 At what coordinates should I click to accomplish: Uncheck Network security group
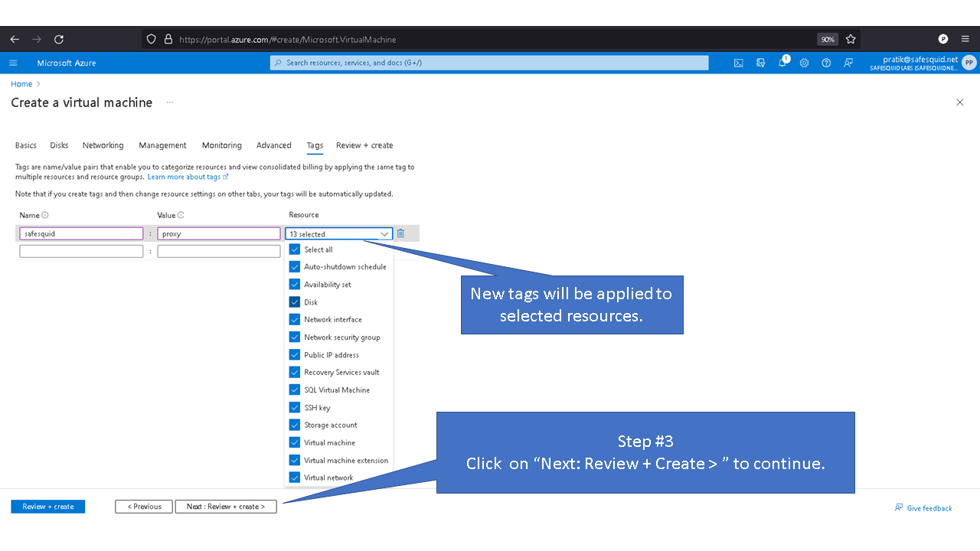pyautogui.click(x=295, y=337)
